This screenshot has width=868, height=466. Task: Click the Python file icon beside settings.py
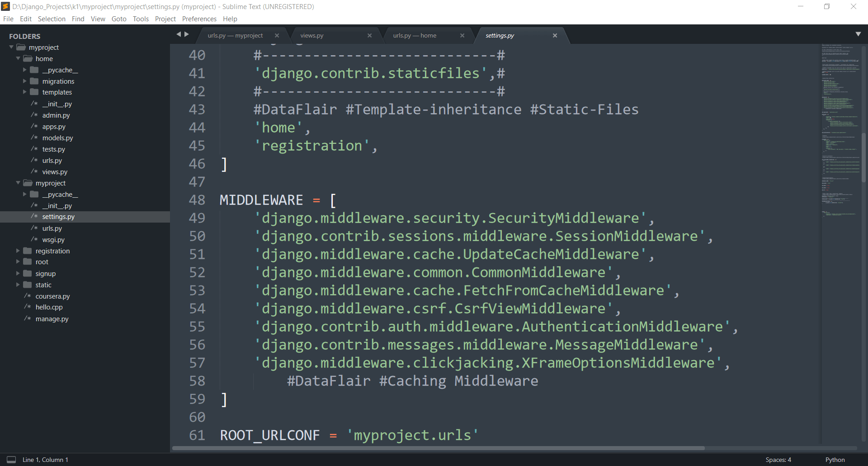click(x=33, y=217)
